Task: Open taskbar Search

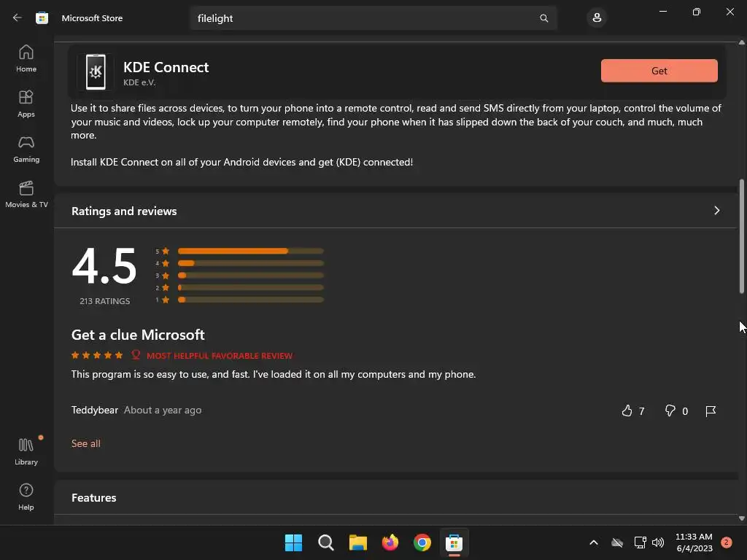Action: click(326, 542)
